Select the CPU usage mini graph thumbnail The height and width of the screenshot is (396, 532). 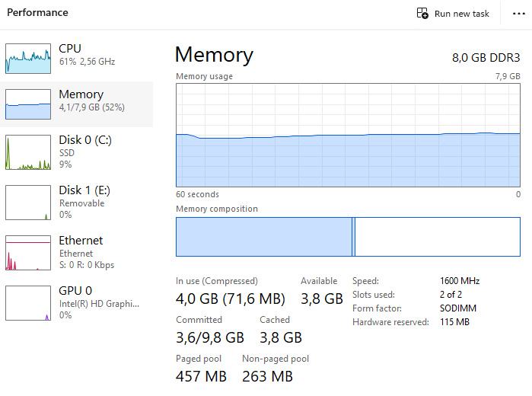point(28,57)
